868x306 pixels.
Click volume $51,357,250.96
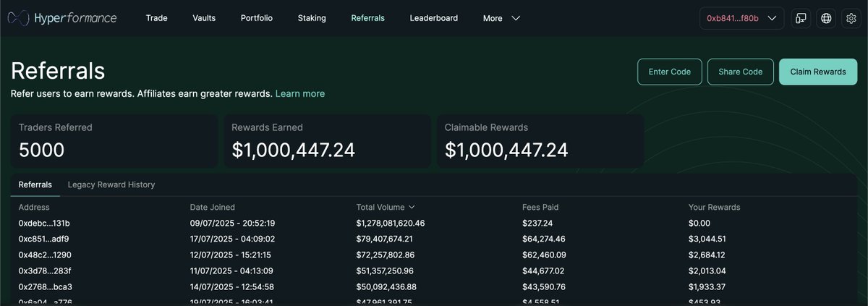coord(385,271)
